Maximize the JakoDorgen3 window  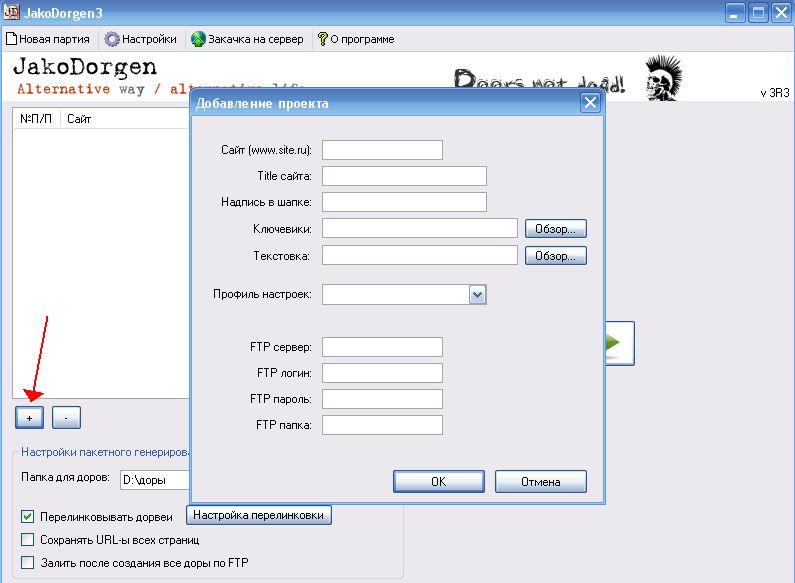click(x=758, y=12)
